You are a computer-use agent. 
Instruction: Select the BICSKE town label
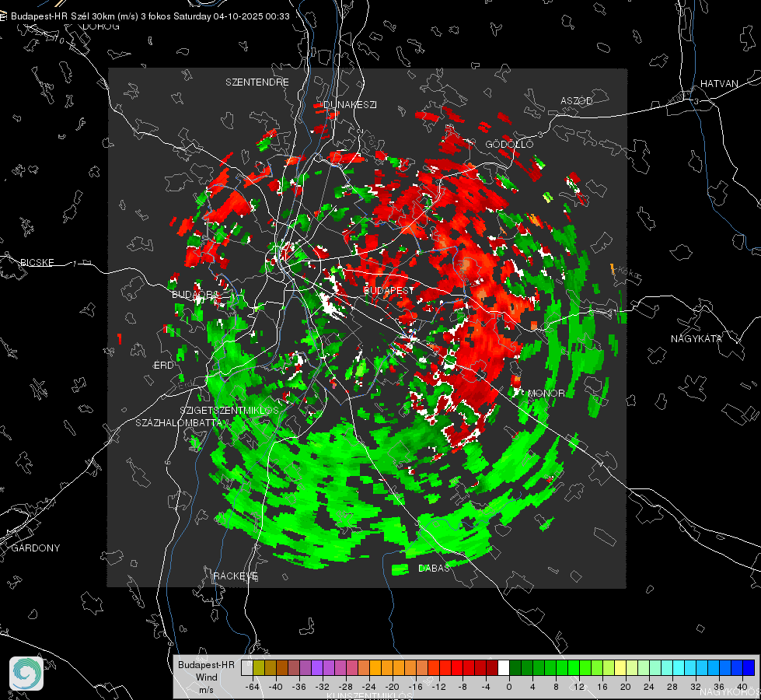point(37,262)
